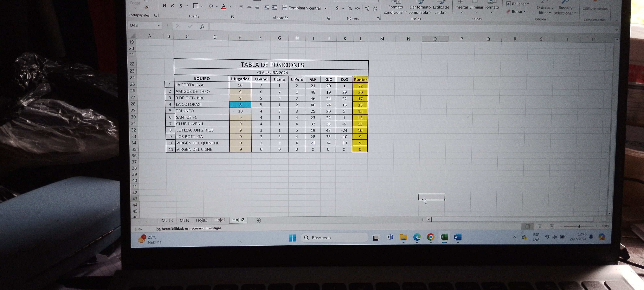Click the Borrar eraser icon
This screenshot has height=290, width=644.
coord(508,11)
